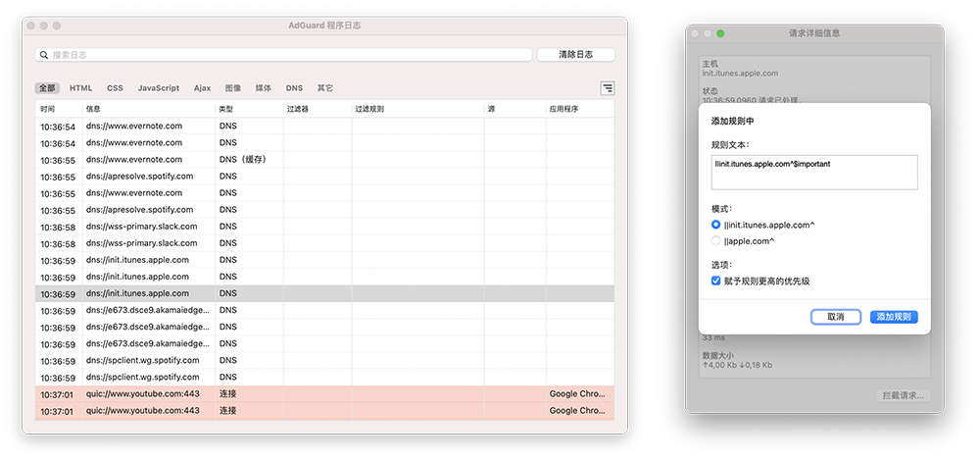Switch to the 其它 filter tab
The height and width of the screenshot is (461, 980).
click(x=325, y=88)
